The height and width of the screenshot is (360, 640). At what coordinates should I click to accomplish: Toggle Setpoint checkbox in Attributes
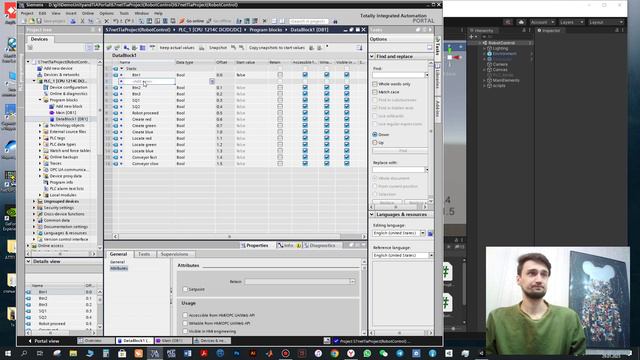click(185, 289)
